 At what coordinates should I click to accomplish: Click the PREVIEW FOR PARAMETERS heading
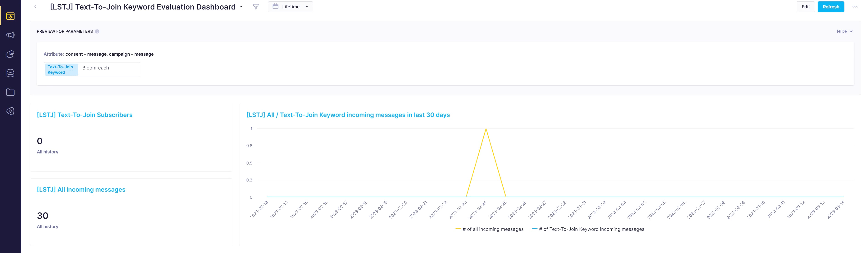point(65,31)
